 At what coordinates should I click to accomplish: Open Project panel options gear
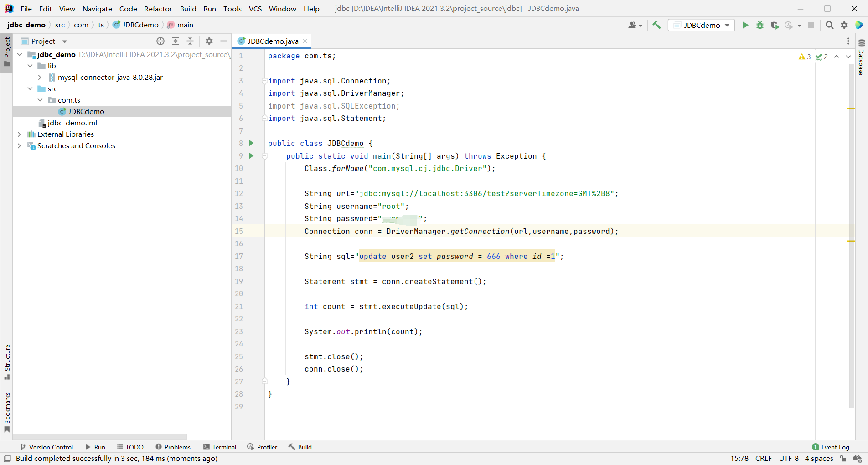[209, 41]
